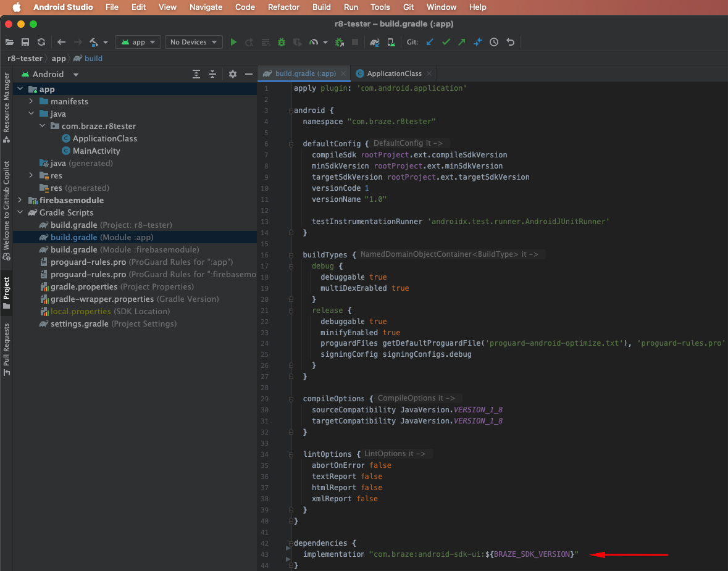Click the Stop square button
This screenshot has width=728, height=571.
click(x=355, y=42)
